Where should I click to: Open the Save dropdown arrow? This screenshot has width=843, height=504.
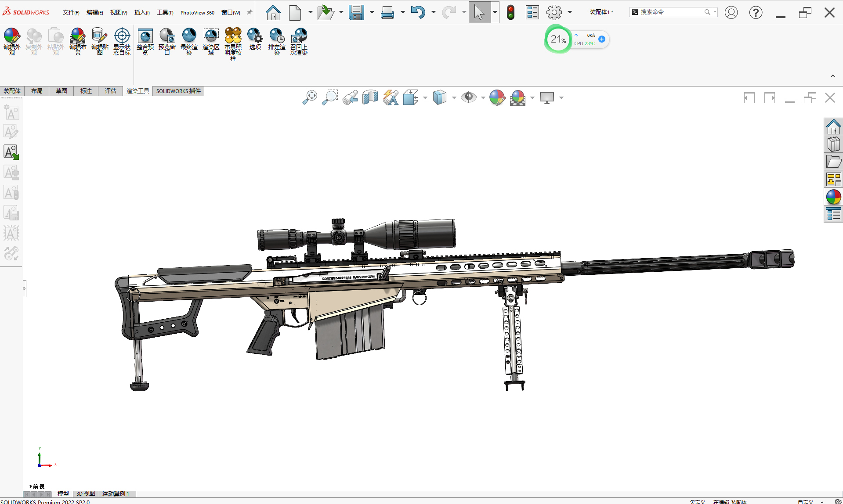point(372,12)
